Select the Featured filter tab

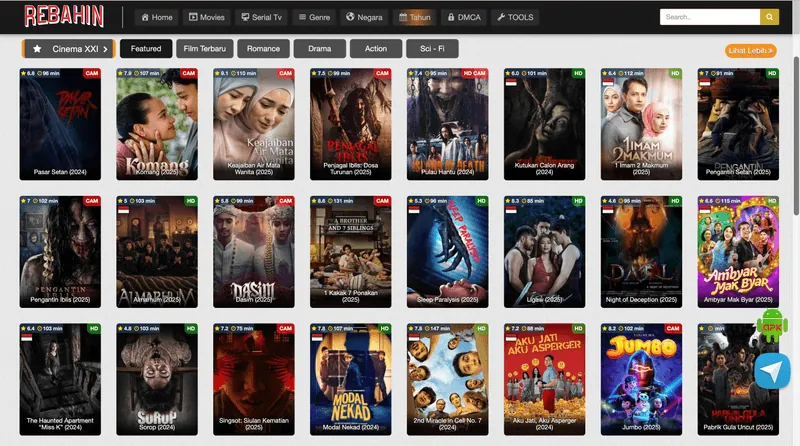point(146,49)
